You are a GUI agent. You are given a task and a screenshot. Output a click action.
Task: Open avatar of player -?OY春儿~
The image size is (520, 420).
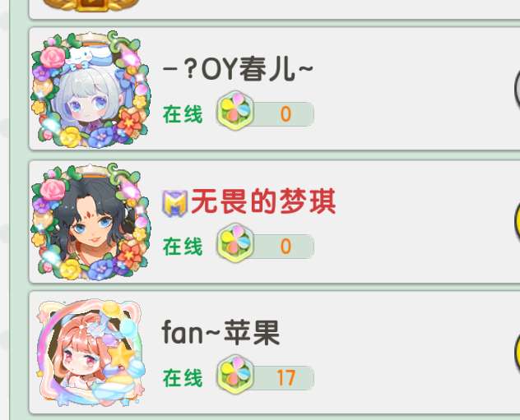(91, 89)
